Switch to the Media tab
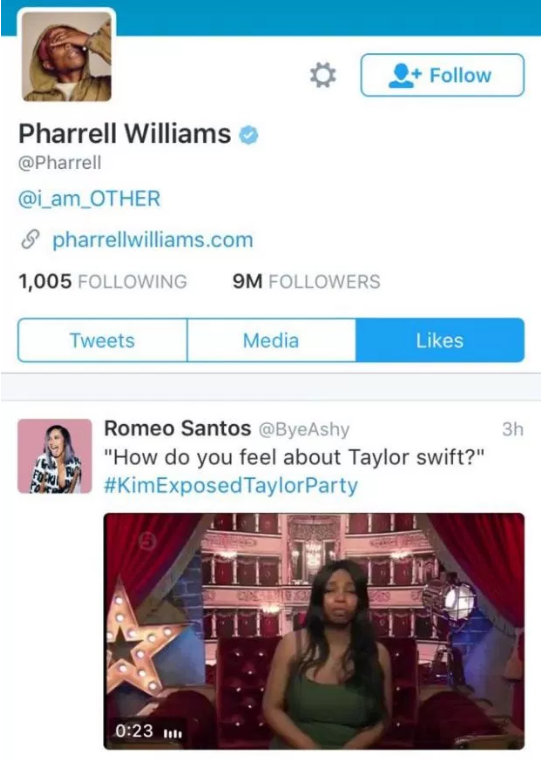The width and height of the screenshot is (542, 763). pyautogui.click(x=271, y=340)
